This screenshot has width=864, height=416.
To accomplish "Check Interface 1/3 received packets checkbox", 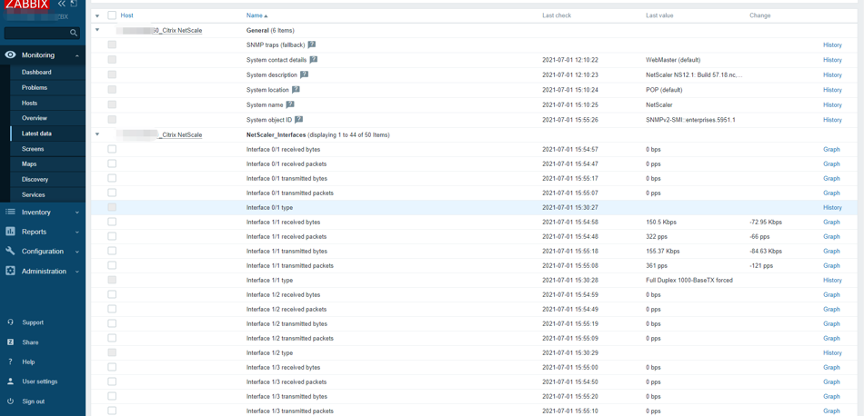I will (x=112, y=381).
